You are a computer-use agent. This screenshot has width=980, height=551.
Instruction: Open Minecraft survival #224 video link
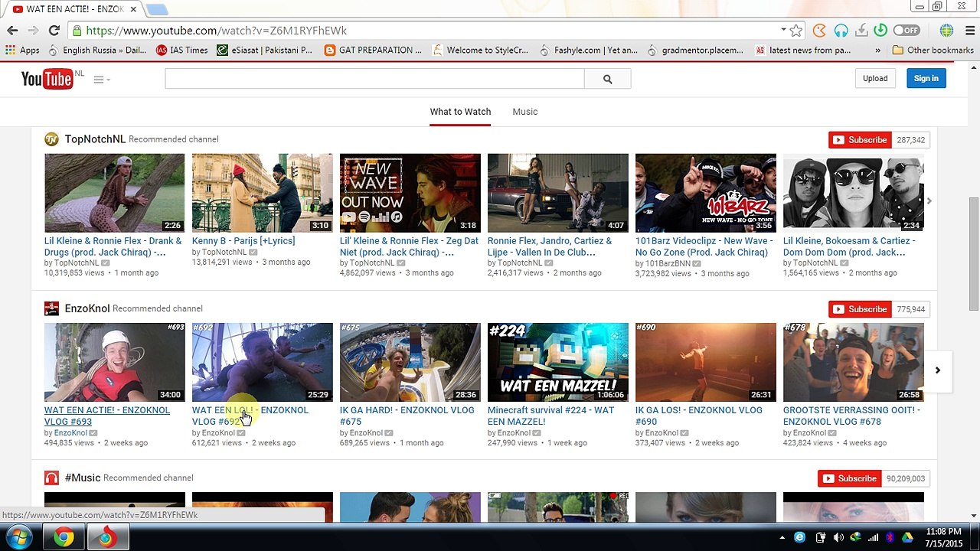pos(550,416)
